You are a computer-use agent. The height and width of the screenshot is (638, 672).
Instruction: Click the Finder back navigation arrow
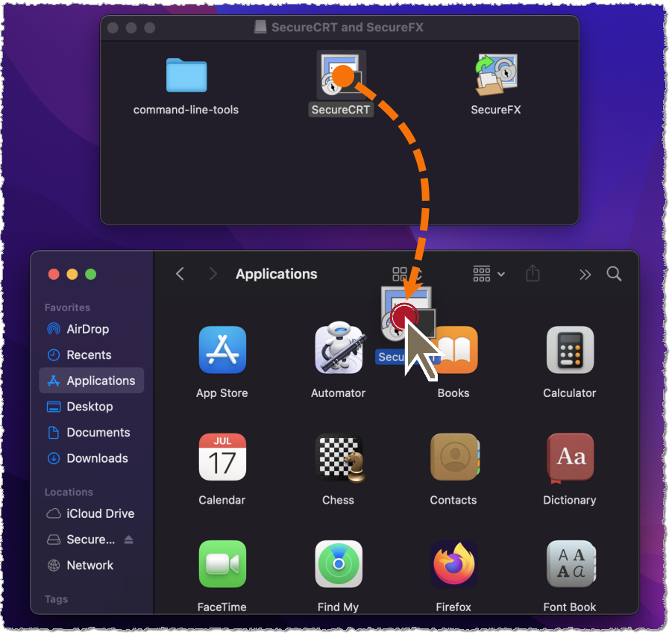[180, 274]
